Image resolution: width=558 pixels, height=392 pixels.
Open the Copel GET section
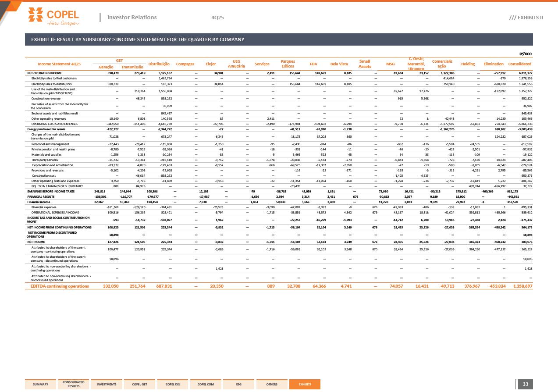[139, 384]
